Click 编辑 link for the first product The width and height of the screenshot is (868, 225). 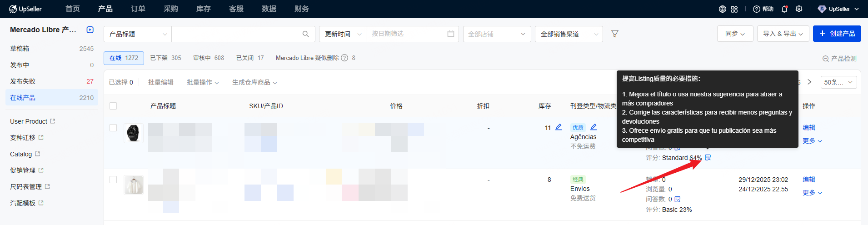coord(808,128)
